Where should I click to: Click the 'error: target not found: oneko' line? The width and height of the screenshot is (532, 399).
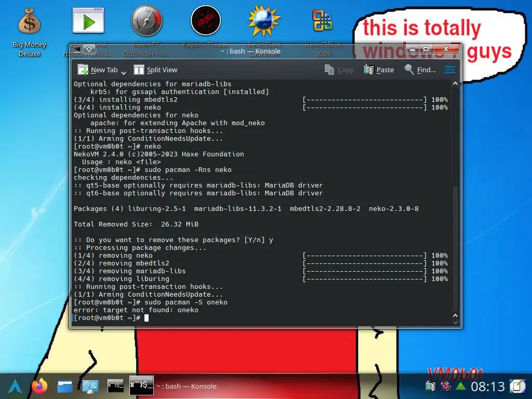[136, 310]
